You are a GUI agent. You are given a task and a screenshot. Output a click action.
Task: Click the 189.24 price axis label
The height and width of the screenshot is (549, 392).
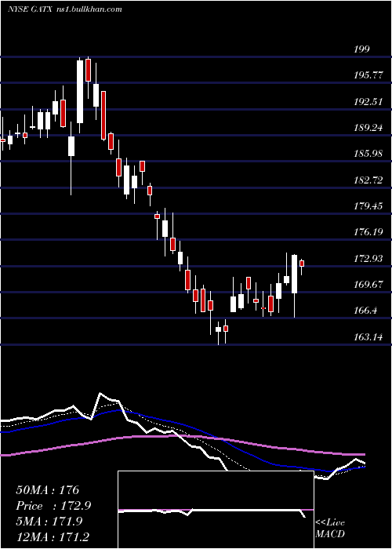point(368,128)
